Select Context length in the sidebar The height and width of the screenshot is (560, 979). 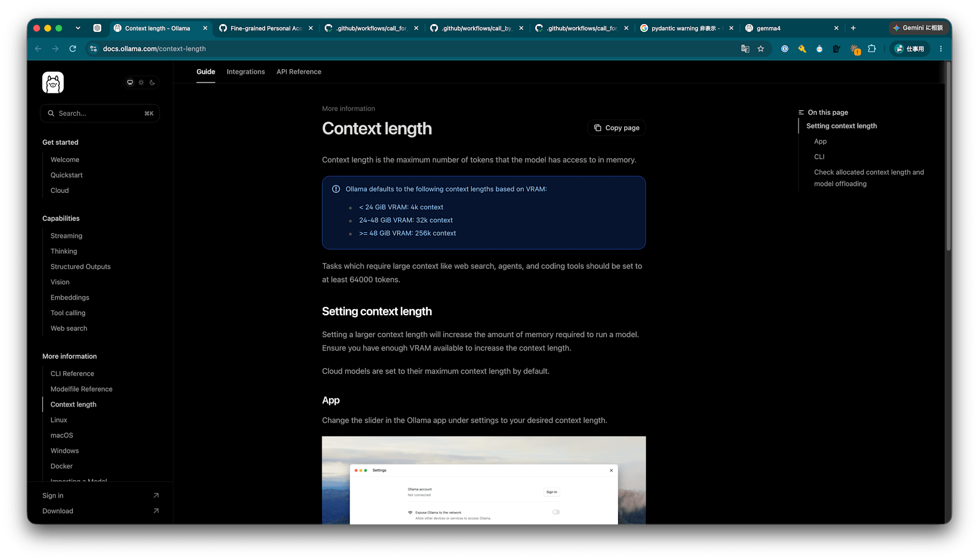(x=73, y=404)
